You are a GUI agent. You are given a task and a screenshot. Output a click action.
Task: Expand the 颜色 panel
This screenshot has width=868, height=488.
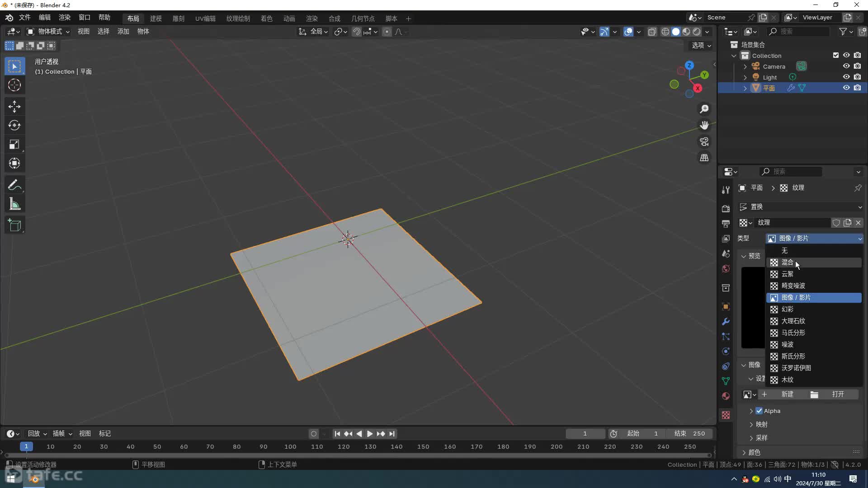coord(744,452)
